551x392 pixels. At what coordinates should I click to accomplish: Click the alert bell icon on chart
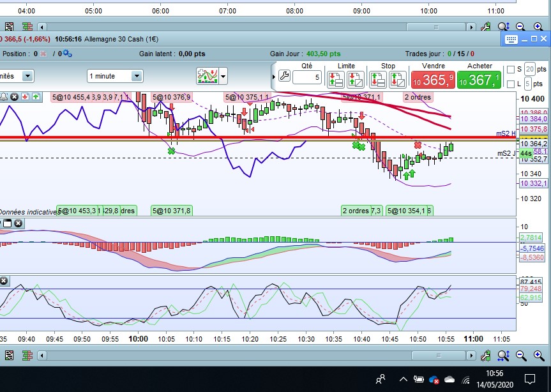4,96
